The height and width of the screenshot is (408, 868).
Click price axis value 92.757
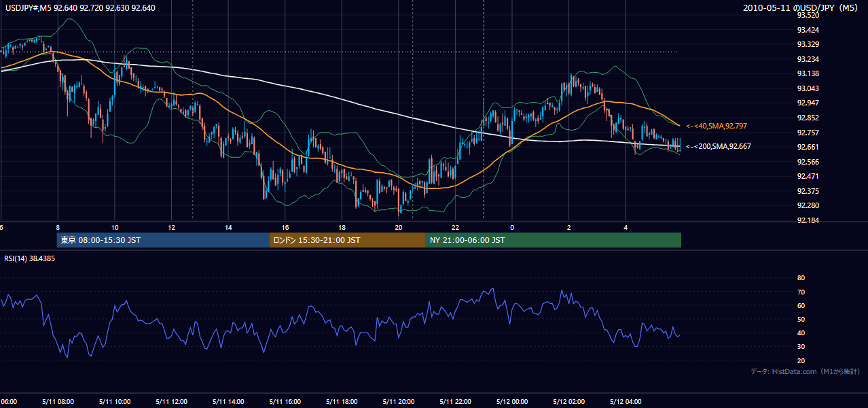point(808,133)
